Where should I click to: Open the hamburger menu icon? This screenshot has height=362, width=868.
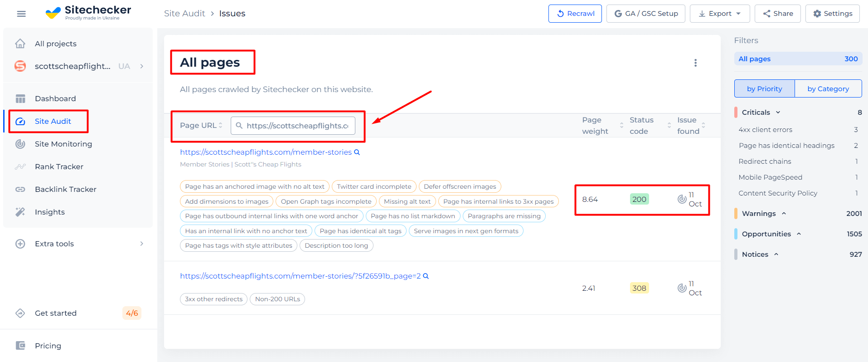[x=21, y=14]
